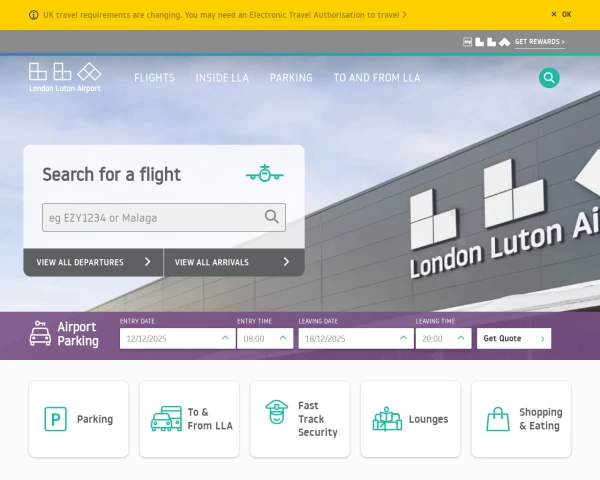The image size is (600, 480).
Task: Open the Lounges tile
Action: 410,419
